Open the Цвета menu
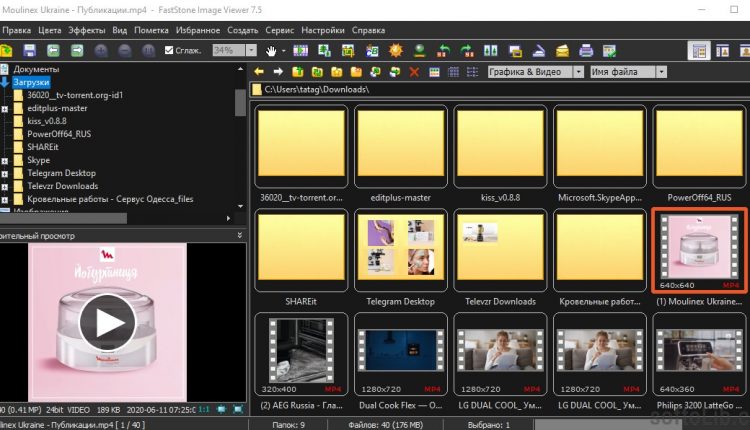Screen dimensions: 750x430 (x=50, y=30)
